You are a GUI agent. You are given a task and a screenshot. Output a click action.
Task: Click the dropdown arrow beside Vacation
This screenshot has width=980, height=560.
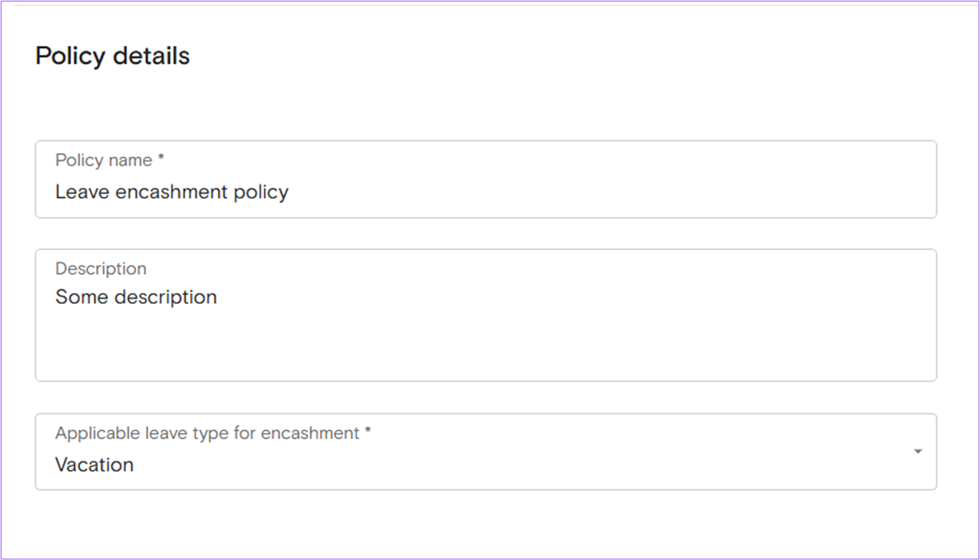918,451
